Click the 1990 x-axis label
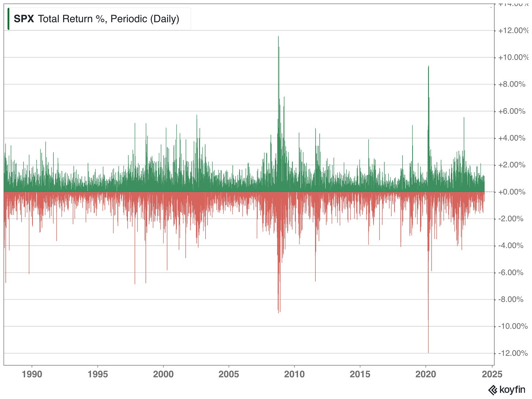The height and width of the screenshot is (399, 532). [32, 374]
